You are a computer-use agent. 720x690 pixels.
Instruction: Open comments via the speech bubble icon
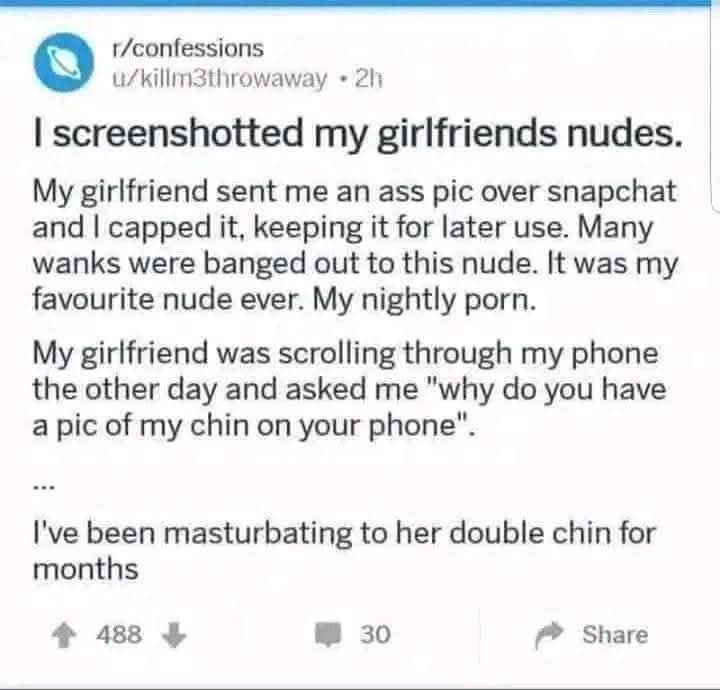tap(329, 635)
